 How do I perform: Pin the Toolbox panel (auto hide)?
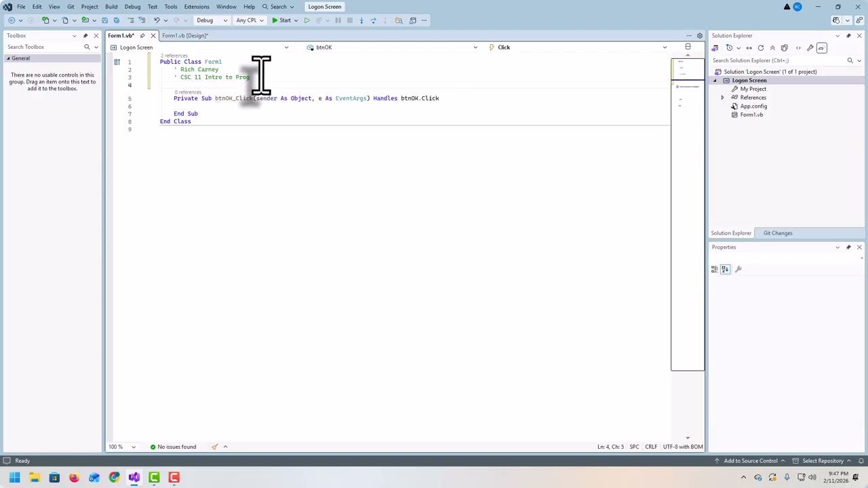pyautogui.click(x=85, y=35)
